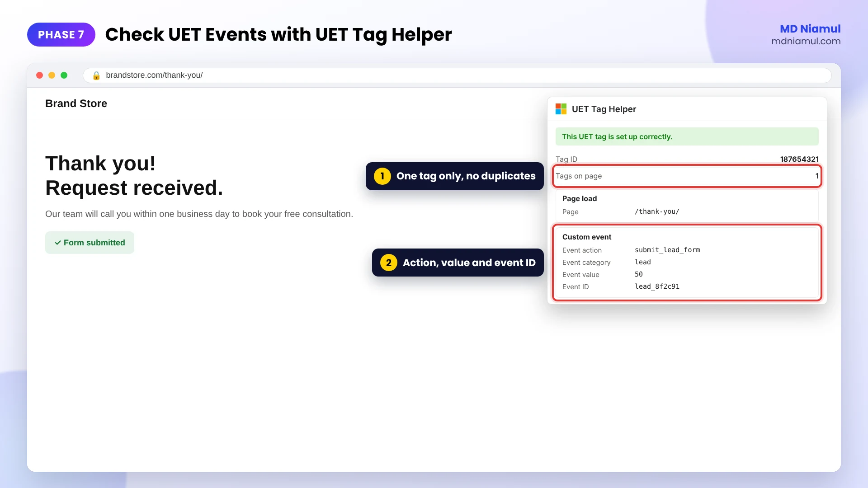This screenshot has height=488, width=868.
Task: Focus the brandstore.com/thank-you/ address bar
Action: 457,75
